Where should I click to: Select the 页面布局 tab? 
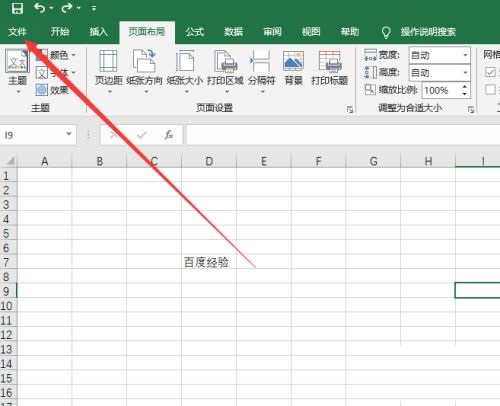pos(147,32)
